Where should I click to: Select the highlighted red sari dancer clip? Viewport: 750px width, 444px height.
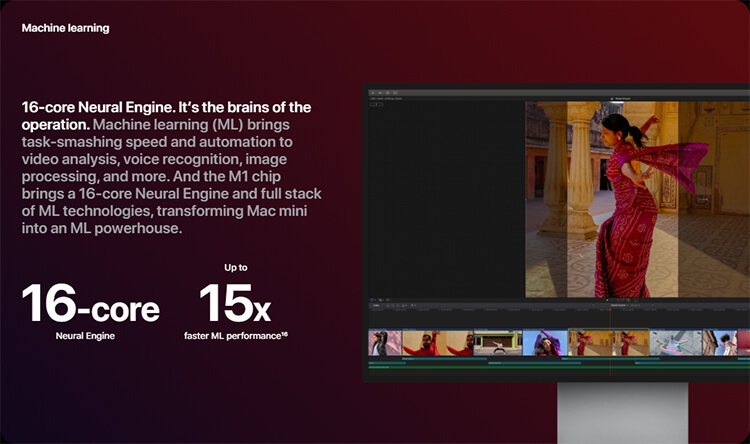point(608,343)
